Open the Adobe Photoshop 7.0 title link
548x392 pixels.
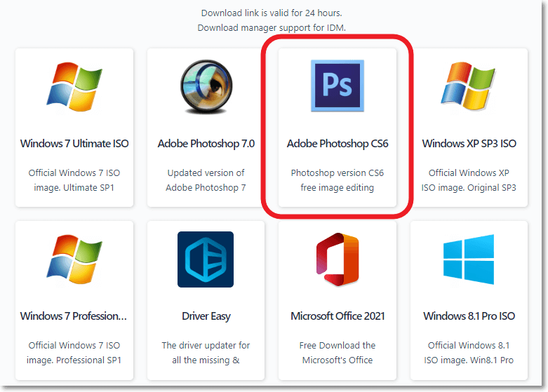[x=206, y=144]
